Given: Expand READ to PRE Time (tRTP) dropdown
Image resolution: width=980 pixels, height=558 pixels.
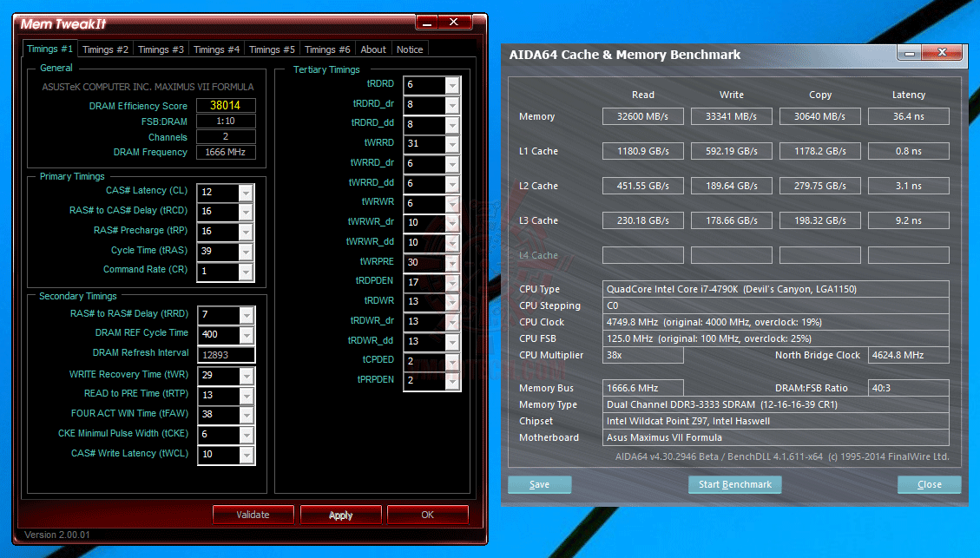Looking at the screenshot, I should 247,396.
